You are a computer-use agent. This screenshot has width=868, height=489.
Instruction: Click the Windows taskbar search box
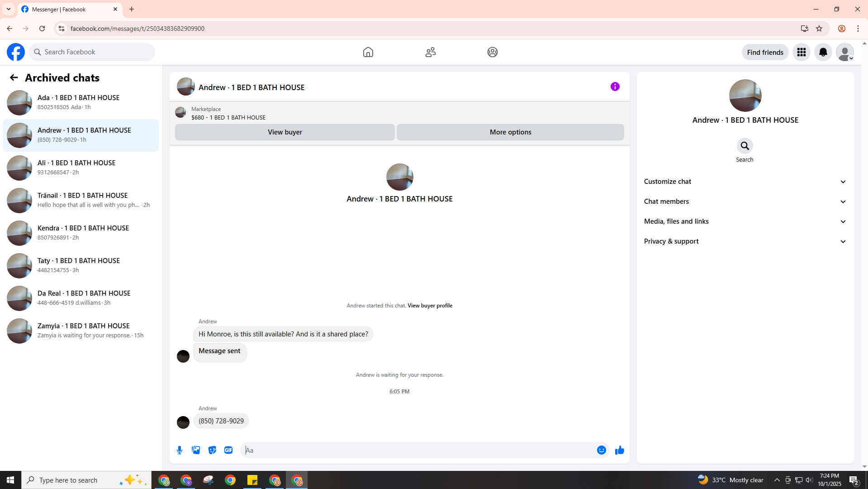tap(86, 480)
